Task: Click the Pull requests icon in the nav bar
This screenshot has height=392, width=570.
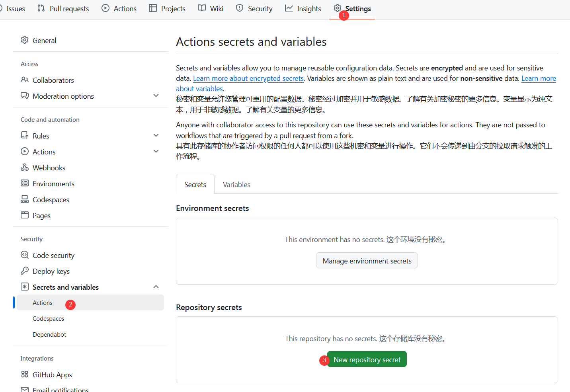Action: 41,8
